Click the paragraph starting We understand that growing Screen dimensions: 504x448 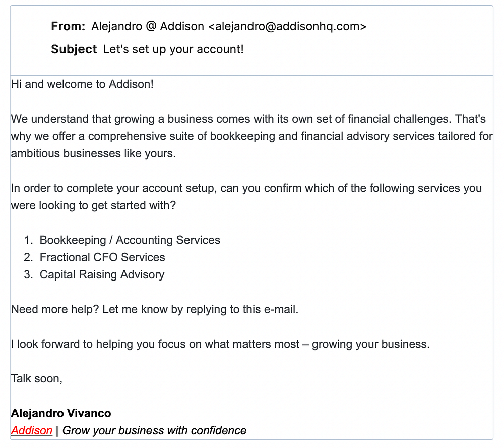pyautogui.click(x=251, y=136)
